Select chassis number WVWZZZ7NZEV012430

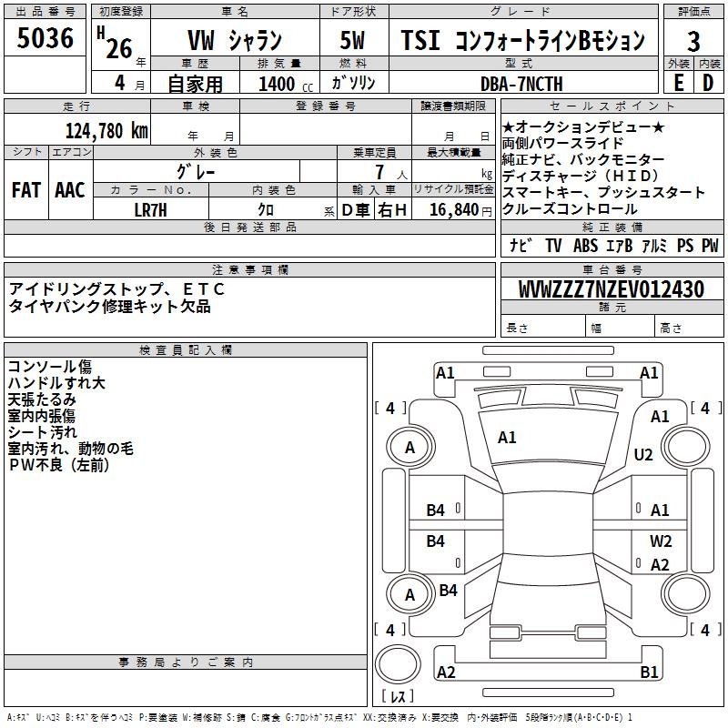pyautogui.click(x=612, y=289)
